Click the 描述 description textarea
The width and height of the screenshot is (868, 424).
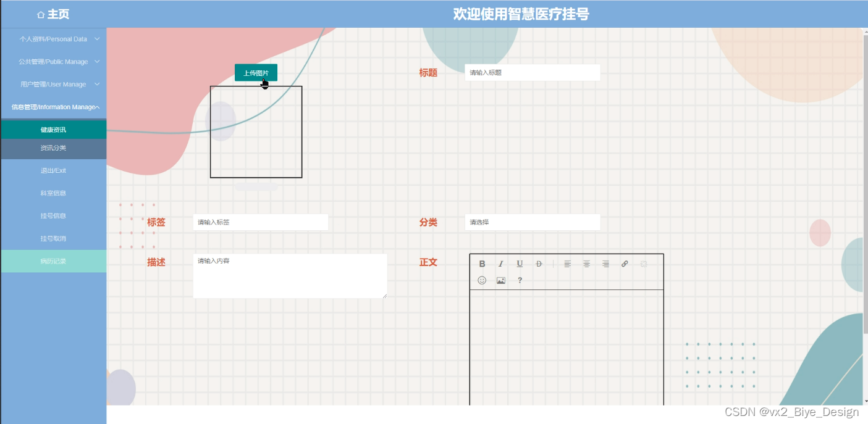290,276
